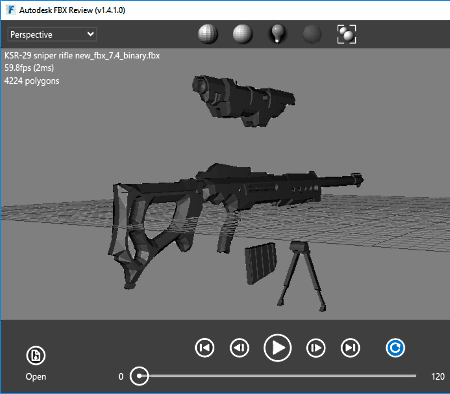450x394 pixels.
Task: Select smooth shaded sphere mode
Action: point(242,34)
